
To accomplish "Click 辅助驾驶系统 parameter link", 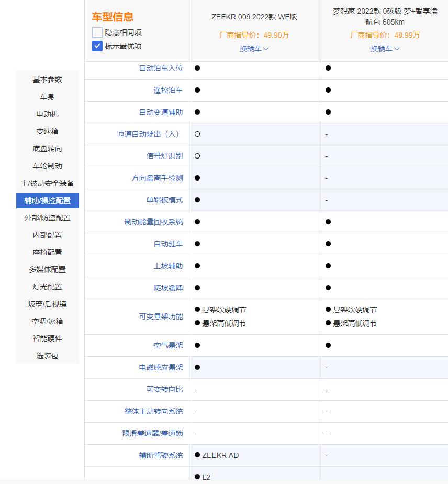I will point(161,455).
